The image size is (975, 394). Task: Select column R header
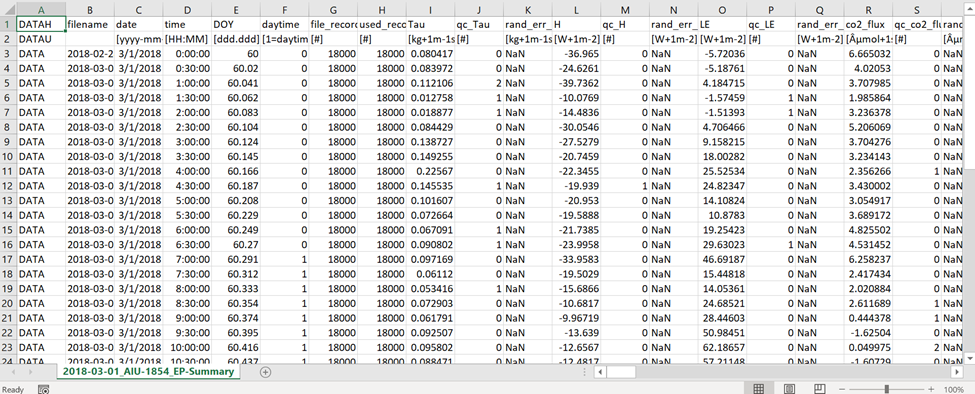point(868,10)
